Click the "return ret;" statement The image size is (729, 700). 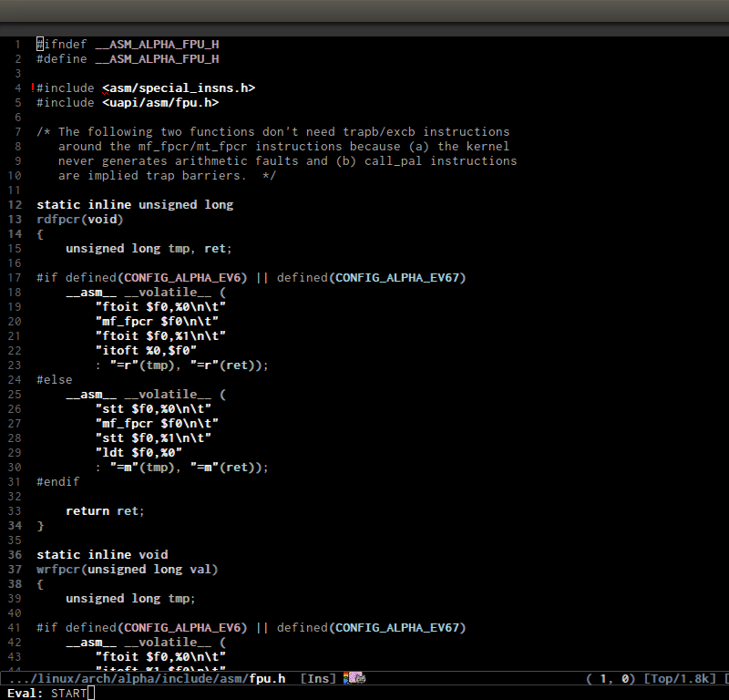tap(105, 511)
